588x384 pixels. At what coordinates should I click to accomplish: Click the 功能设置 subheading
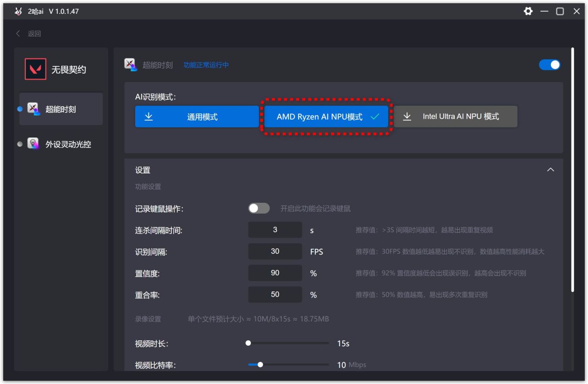tap(148, 187)
